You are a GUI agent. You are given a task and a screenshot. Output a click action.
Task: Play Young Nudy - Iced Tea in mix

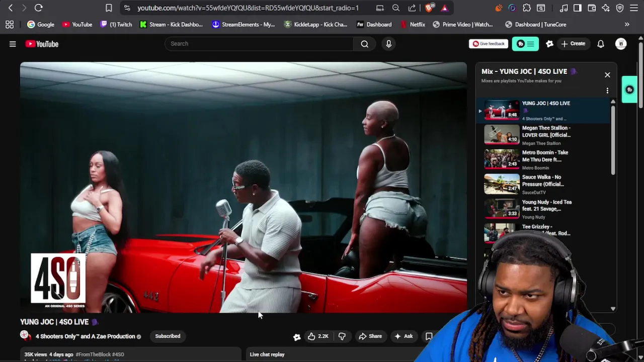[x=542, y=209]
